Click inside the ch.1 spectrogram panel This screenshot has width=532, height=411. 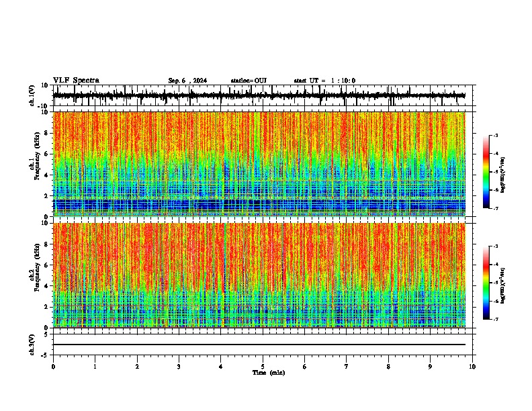[x=259, y=164]
